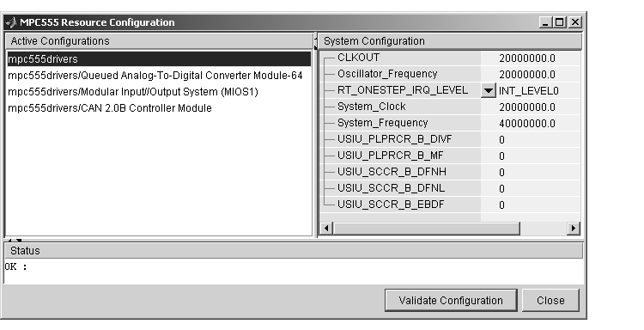Select the USIU_SCCR_B_EBDF property label

click(391, 205)
